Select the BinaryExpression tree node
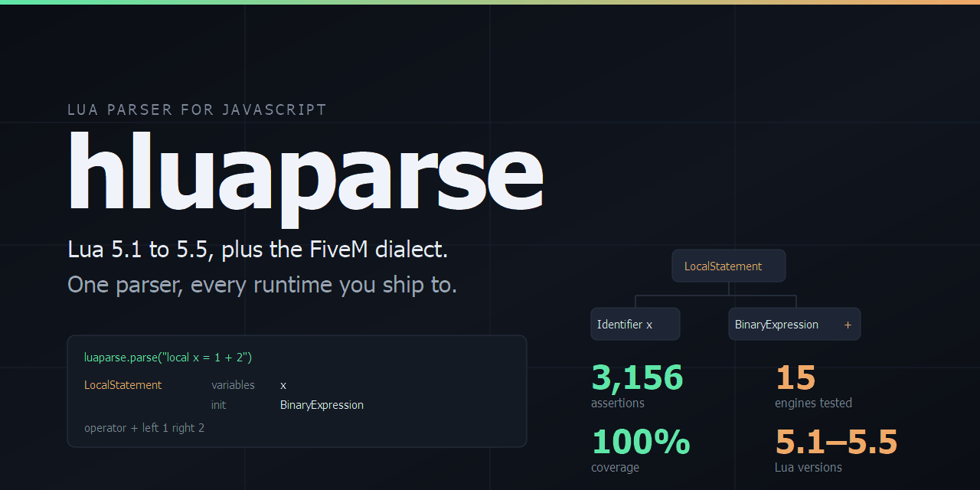The height and width of the screenshot is (490, 980). point(794,324)
